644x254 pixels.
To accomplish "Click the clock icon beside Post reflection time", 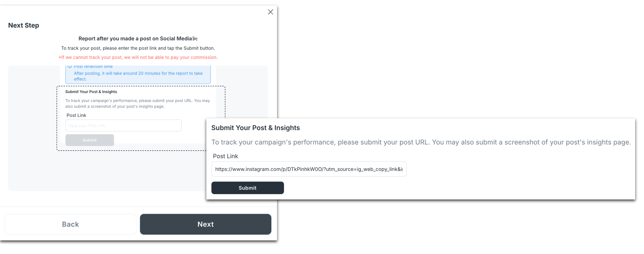I will (70, 67).
